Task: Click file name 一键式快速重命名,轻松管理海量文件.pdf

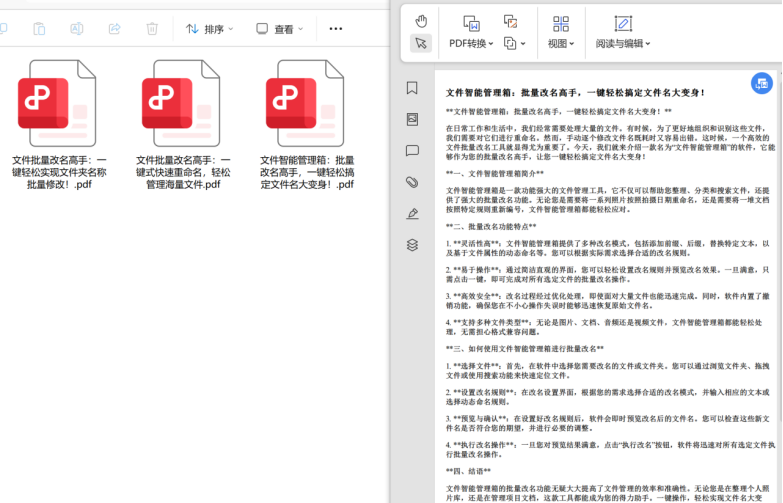Action: (x=183, y=172)
